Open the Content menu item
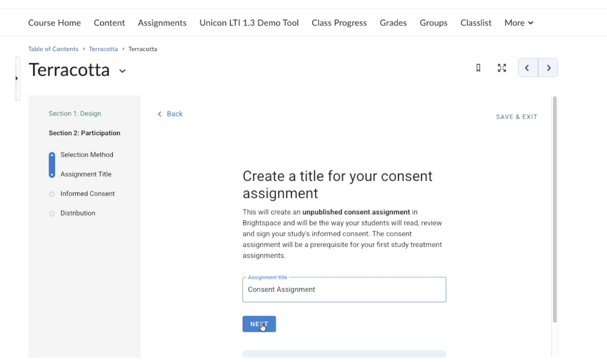Screen dimensions: 607x364 pyautogui.click(x=109, y=23)
